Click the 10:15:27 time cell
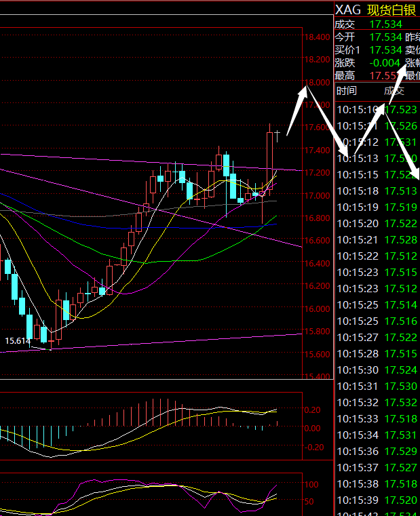Screen dimensions: 420x516 (358, 337)
